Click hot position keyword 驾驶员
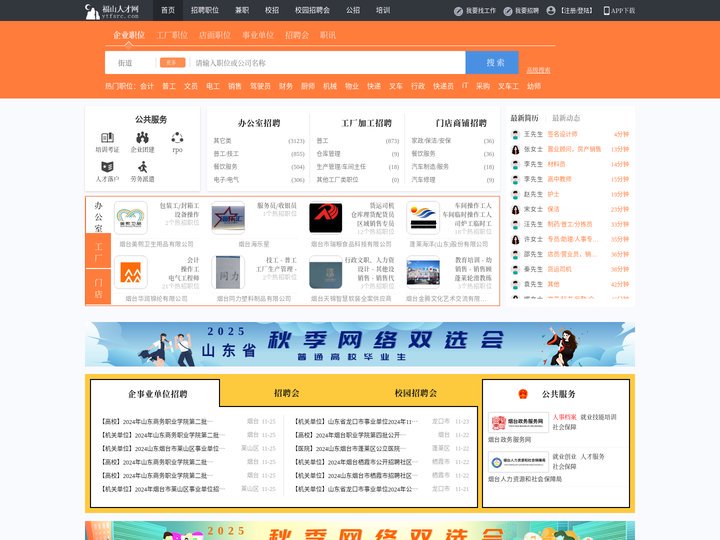Screen dimensions: 720x540 260,86
